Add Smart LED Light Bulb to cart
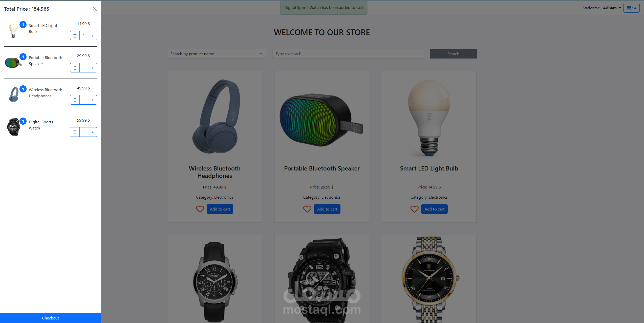644x323 pixels. [434, 209]
